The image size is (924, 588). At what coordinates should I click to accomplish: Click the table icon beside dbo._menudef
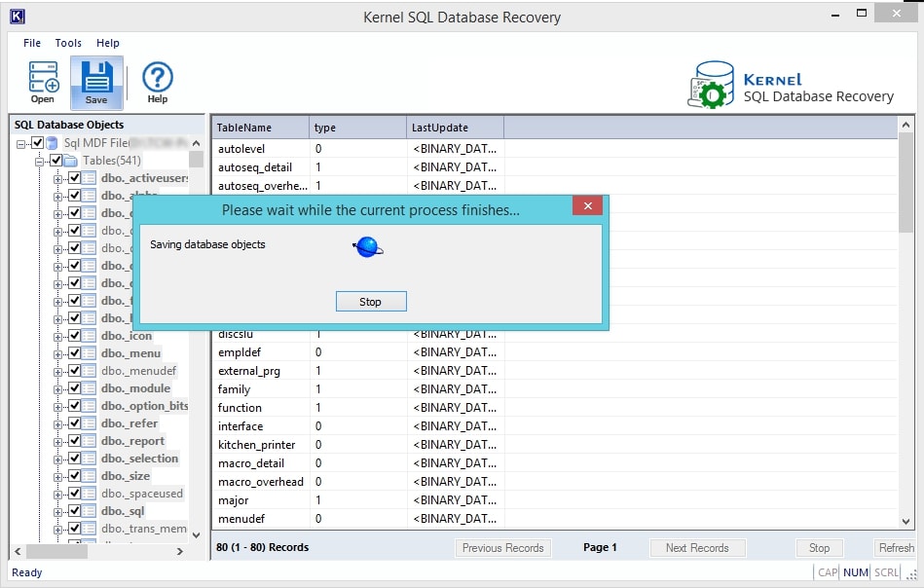pos(89,371)
